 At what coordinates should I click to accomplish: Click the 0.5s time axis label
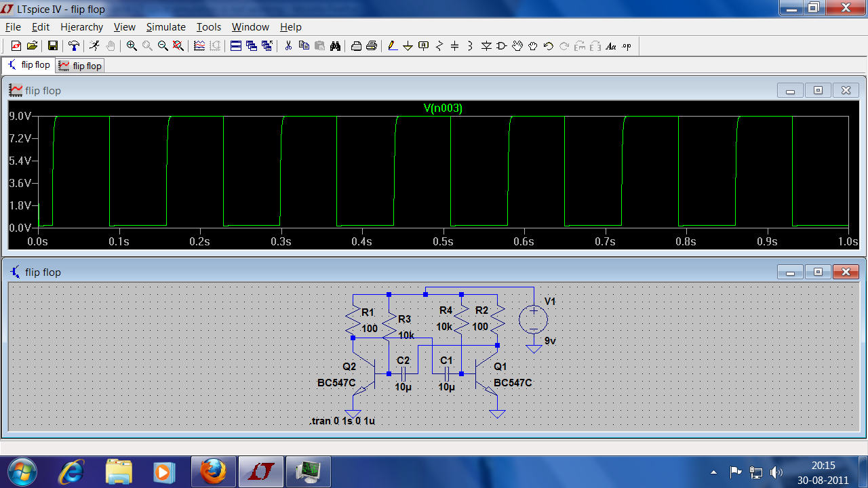(443, 241)
